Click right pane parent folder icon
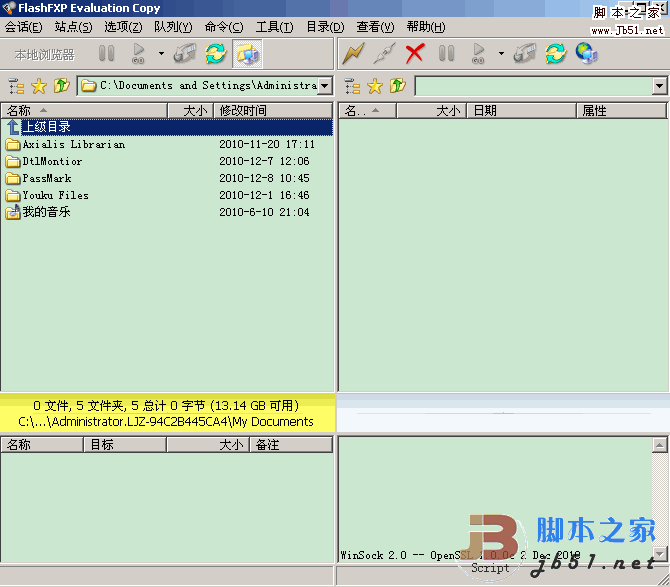Image resolution: width=670 pixels, height=587 pixels. (x=397, y=86)
